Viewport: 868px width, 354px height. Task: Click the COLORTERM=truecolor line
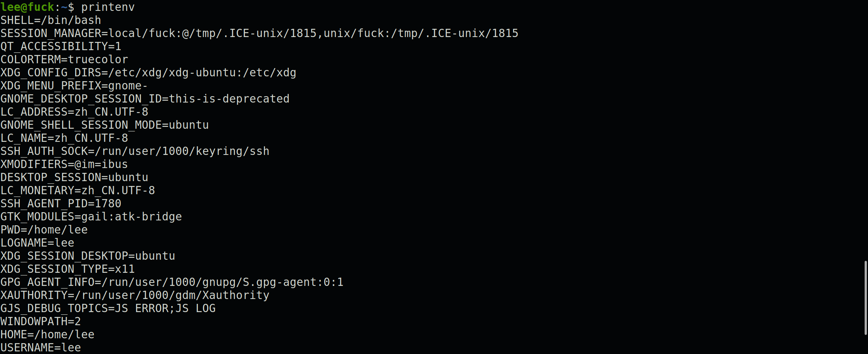(x=64, y=59)
